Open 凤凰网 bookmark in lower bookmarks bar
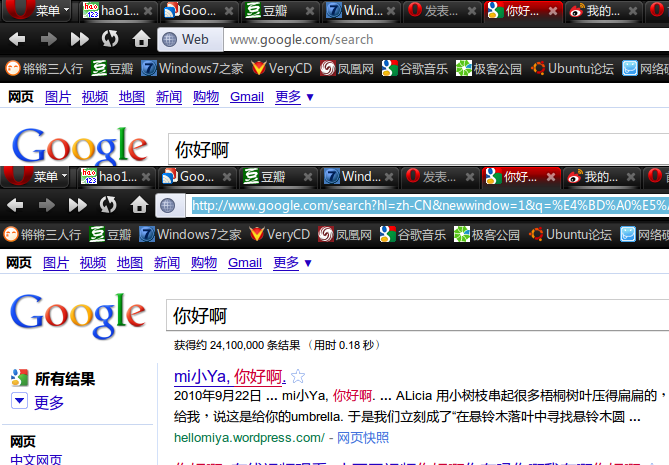This screenshot has height=465, width=669. click(x=345, y=234)
